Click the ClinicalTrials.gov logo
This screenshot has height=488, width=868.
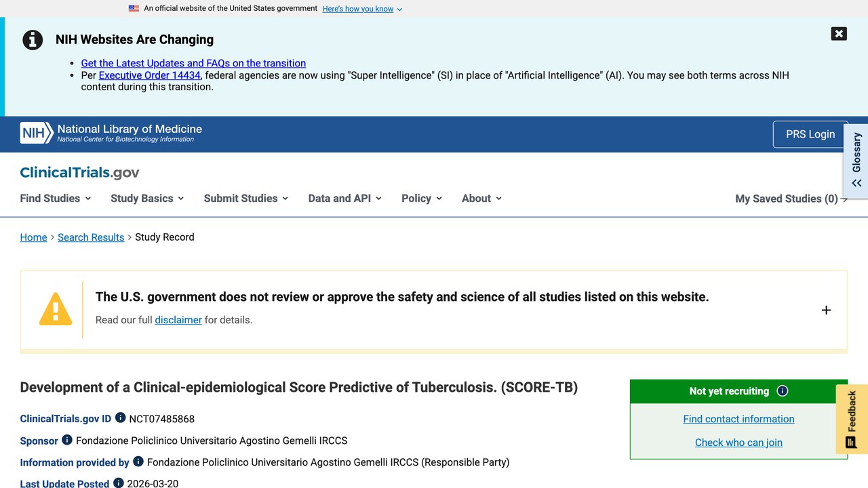point(79,173)
